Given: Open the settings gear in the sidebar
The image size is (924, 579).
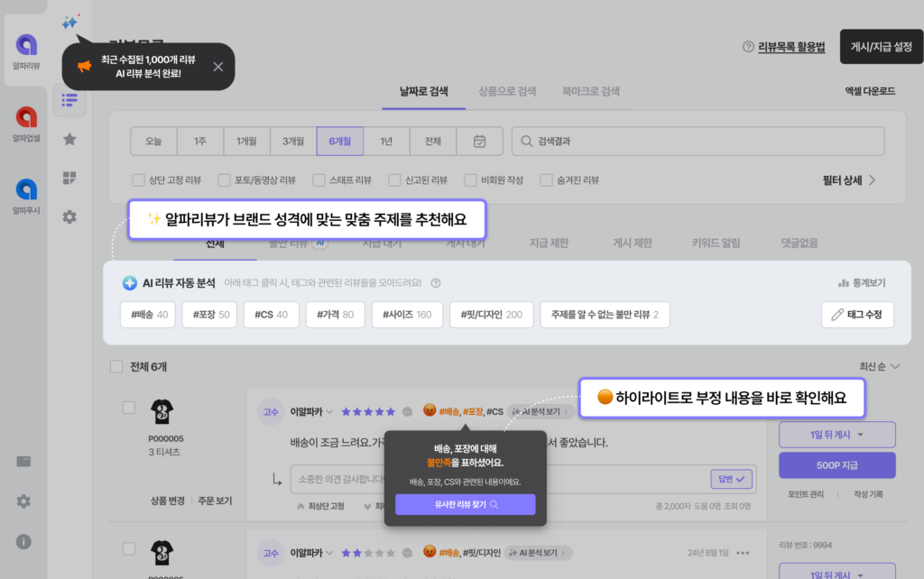Looking at the screenshot, I should pos(69,216).
